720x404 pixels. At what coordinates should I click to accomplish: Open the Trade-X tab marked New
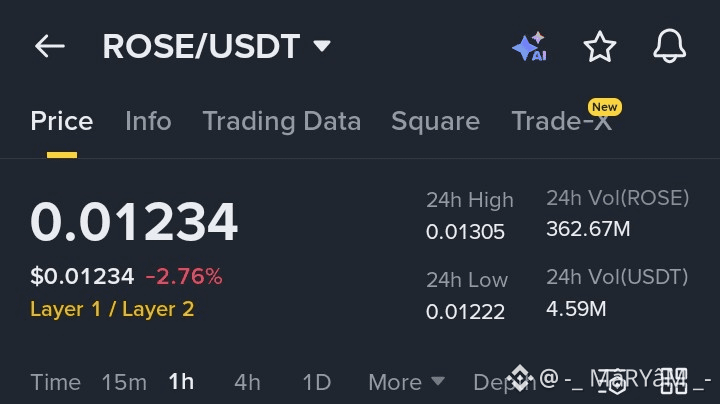[560, 121]
